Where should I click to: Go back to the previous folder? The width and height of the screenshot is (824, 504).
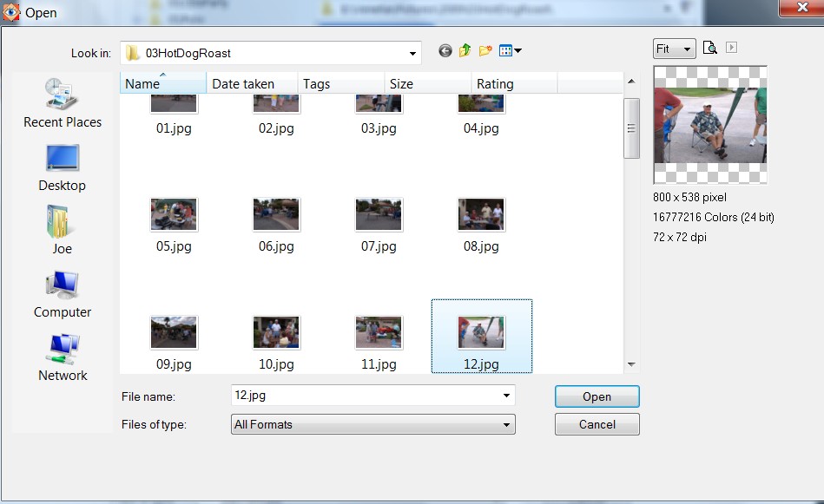(x=445, y=51)
